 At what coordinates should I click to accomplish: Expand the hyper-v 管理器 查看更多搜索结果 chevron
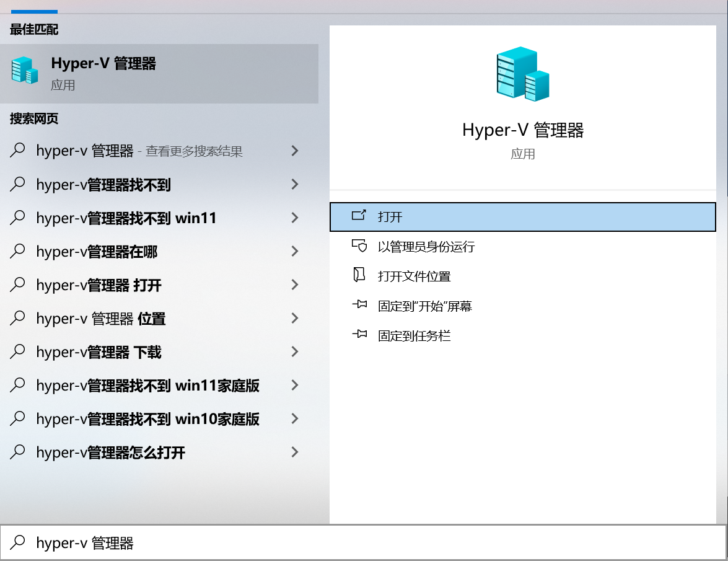294,151
